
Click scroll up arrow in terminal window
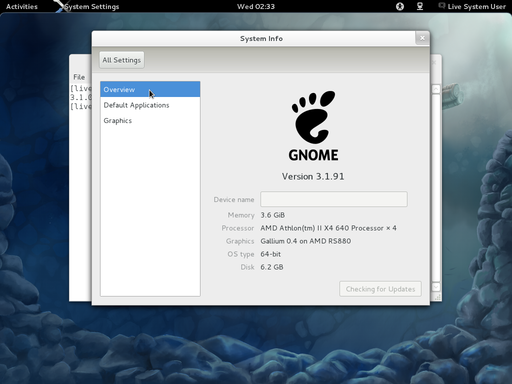tap(436, 89)
